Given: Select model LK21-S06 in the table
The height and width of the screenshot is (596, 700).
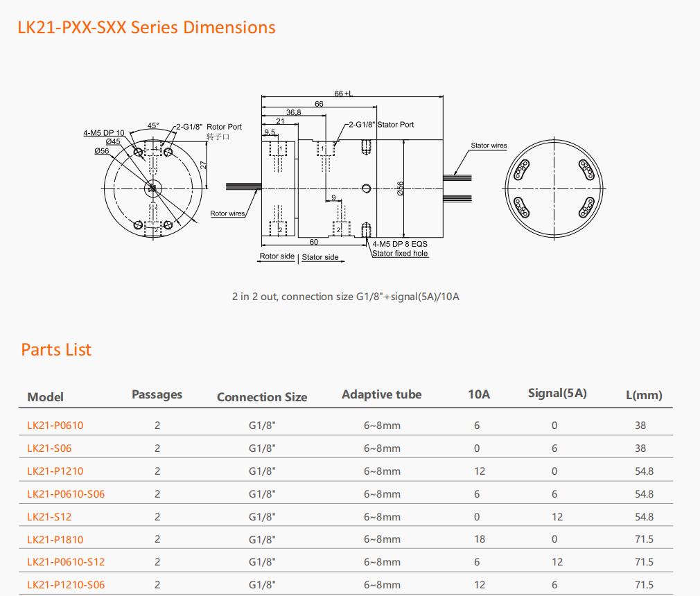Looking at the screenshot, I should [49, 448].
